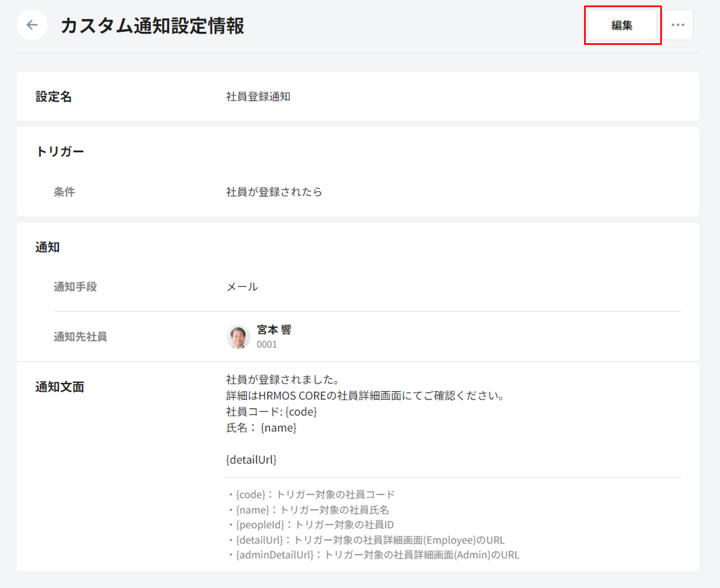Click the 社員が登録されたら condition value
This screenshot has height=588, width=720.
[274, 192]
